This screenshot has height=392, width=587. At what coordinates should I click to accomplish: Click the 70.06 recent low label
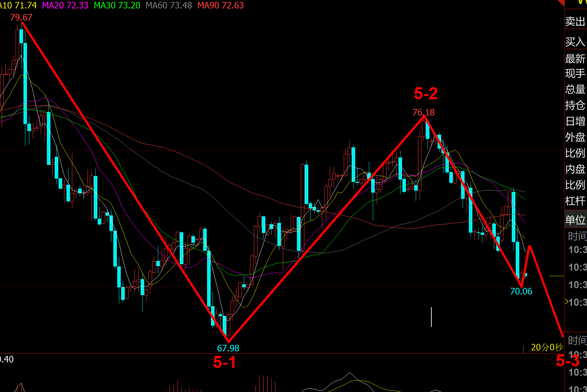521,291
